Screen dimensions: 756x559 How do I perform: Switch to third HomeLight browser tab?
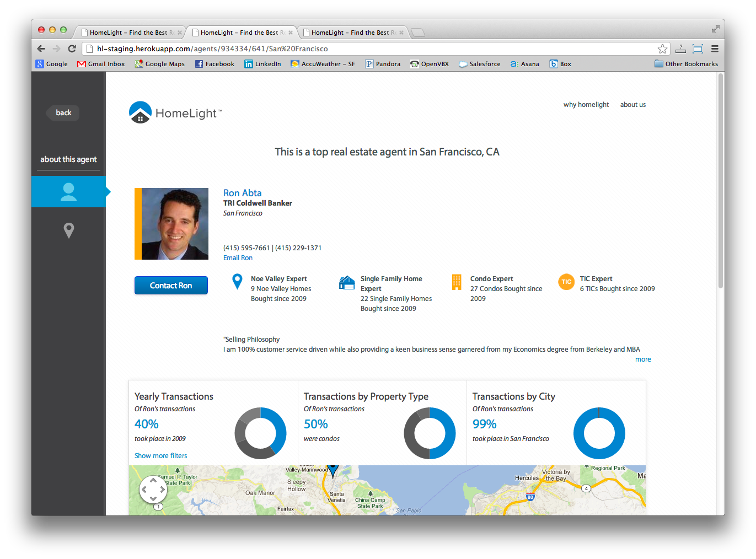click(352, 33)
